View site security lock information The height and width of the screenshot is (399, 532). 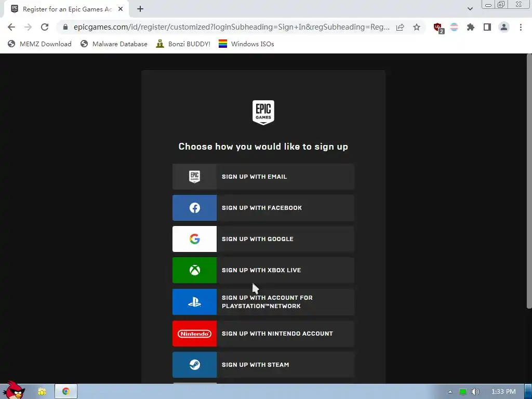[65, 27]
